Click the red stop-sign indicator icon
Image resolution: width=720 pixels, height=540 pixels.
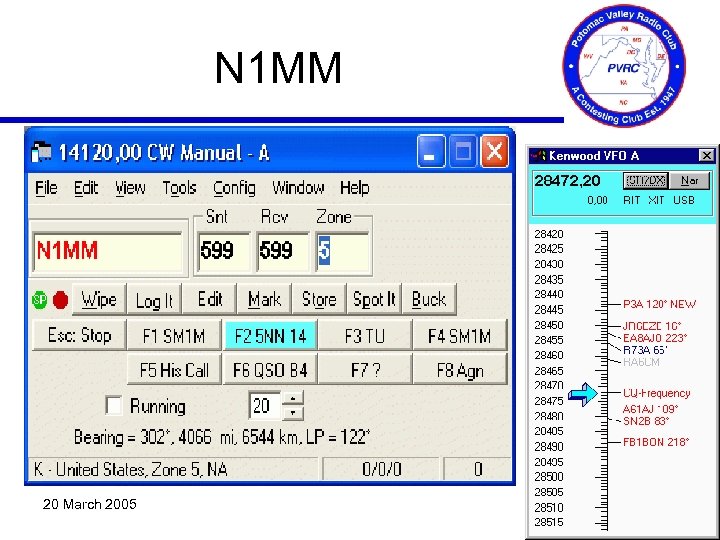point(61,300)
